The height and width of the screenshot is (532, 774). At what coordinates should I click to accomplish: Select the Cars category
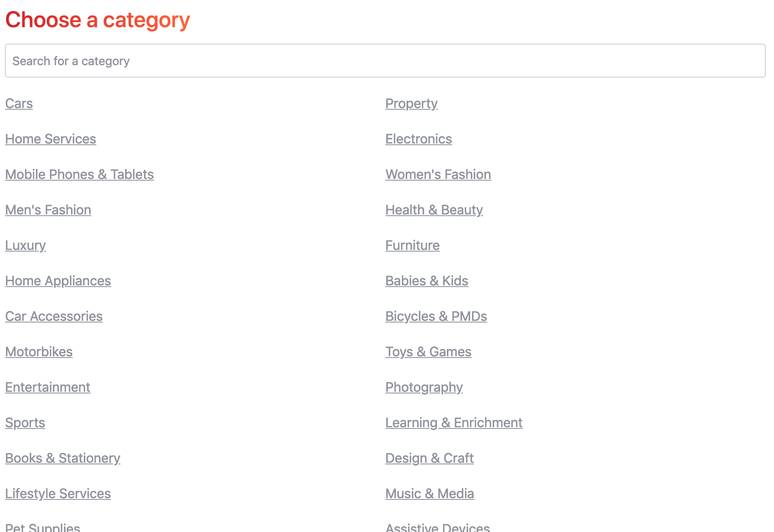[x=19, y=104]
